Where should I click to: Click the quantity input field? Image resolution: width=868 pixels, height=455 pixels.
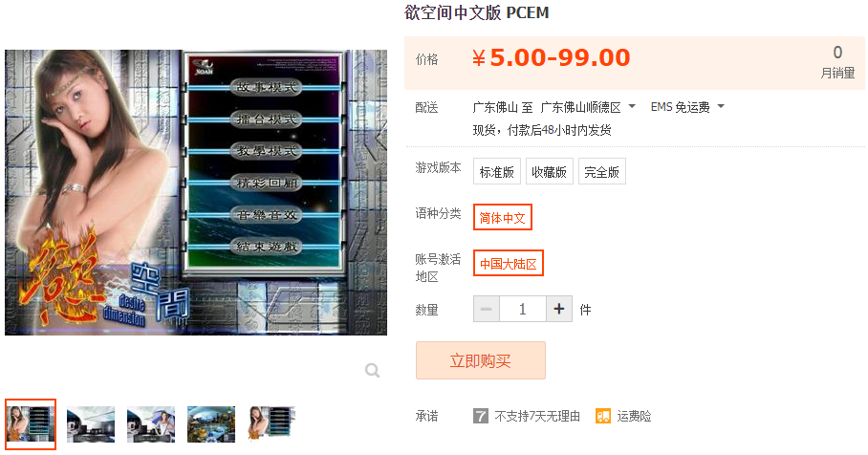click(x=523, y=309)
